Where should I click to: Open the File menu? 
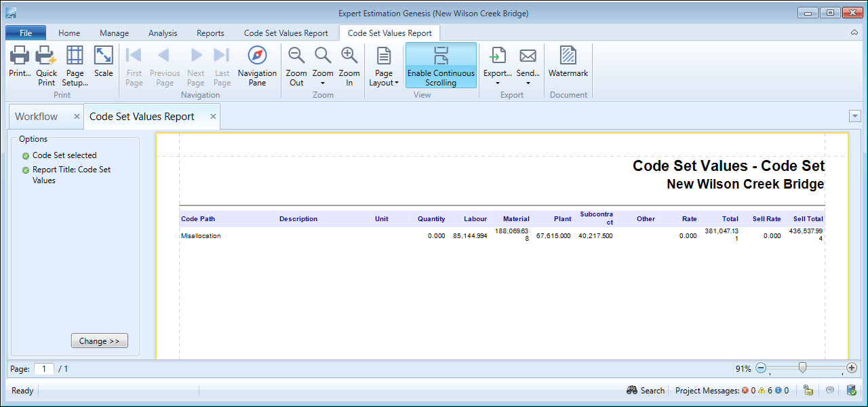26,33
